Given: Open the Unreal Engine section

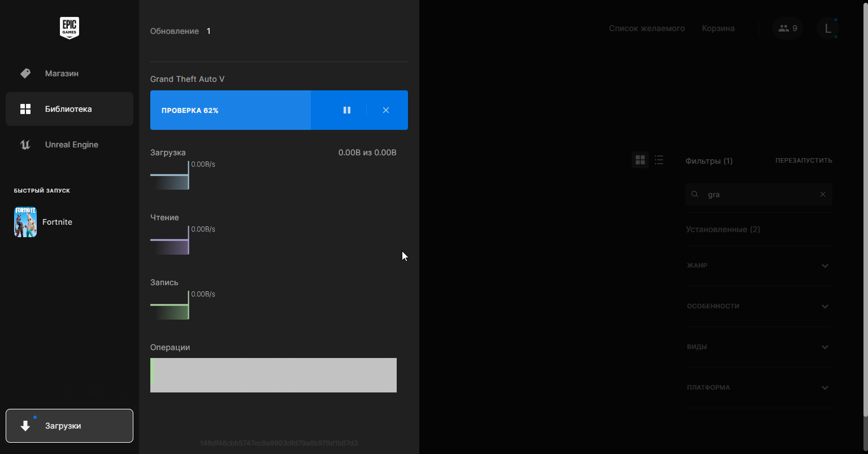Looking at the screenshot, I should [70, 145].
